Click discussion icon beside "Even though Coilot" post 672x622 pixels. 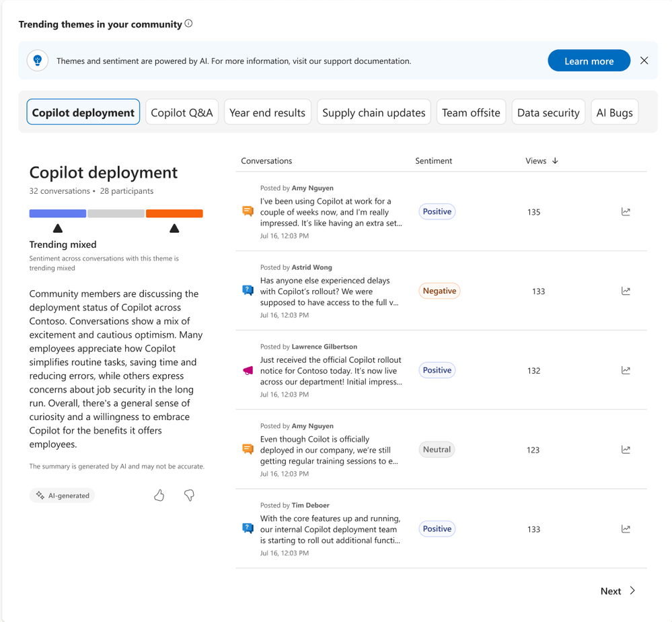pyautogui.click(x=248, y=449)
